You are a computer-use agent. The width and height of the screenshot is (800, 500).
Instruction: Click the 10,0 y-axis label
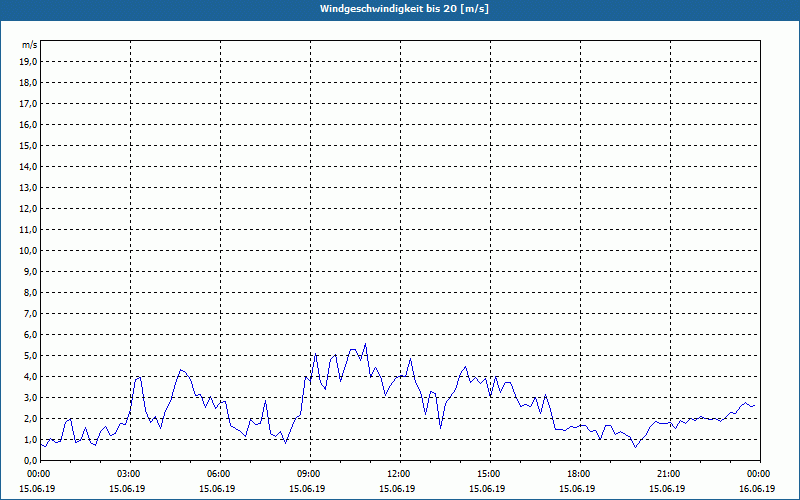pos(29,251)
